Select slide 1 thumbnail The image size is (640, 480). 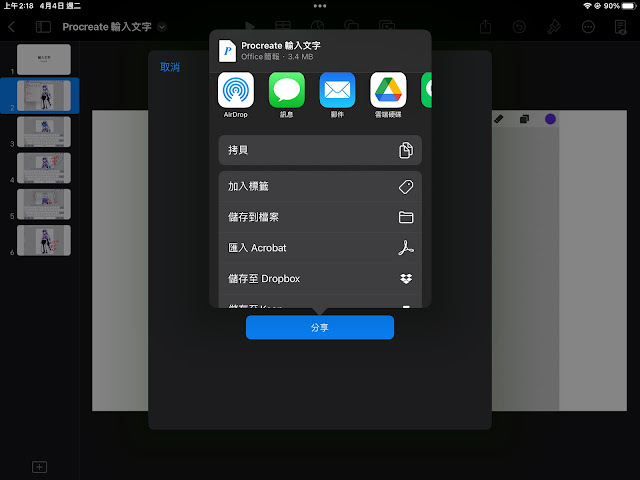tap(44, 60)
